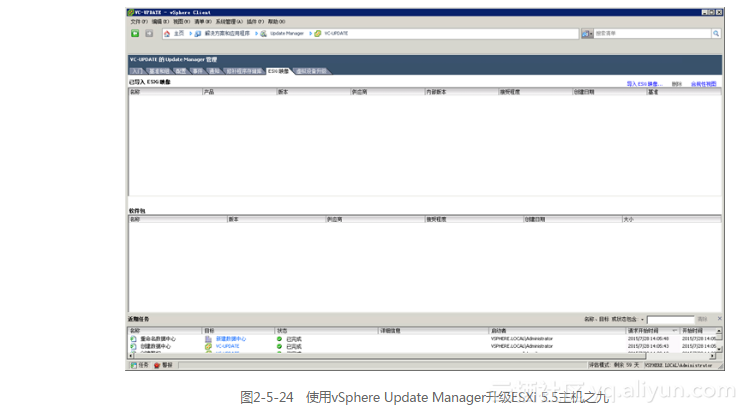Click the magnifier search button
The height and width of the screenshot is (414, 747).
(716, 33)
